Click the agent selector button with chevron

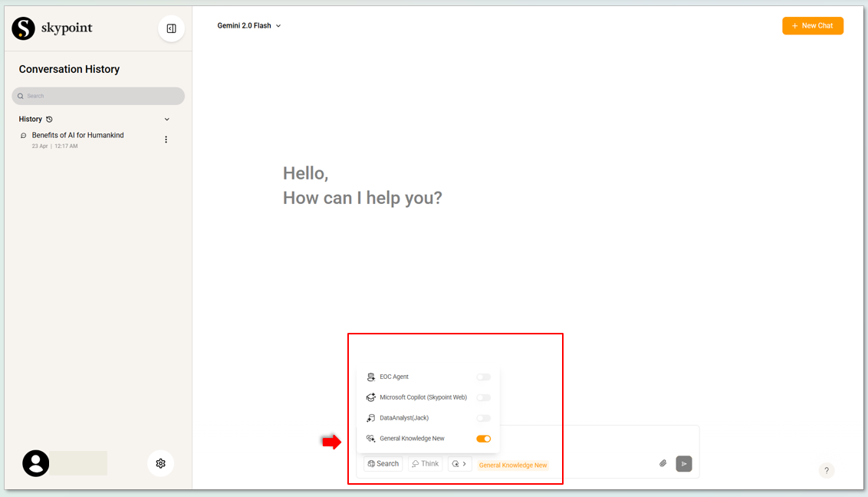459,464
